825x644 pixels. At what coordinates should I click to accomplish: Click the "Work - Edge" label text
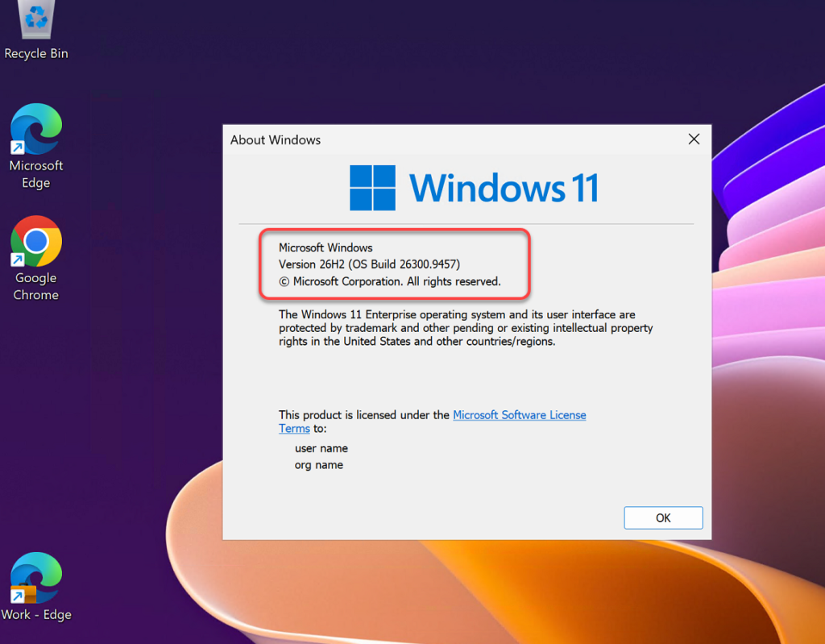[35, 614]
